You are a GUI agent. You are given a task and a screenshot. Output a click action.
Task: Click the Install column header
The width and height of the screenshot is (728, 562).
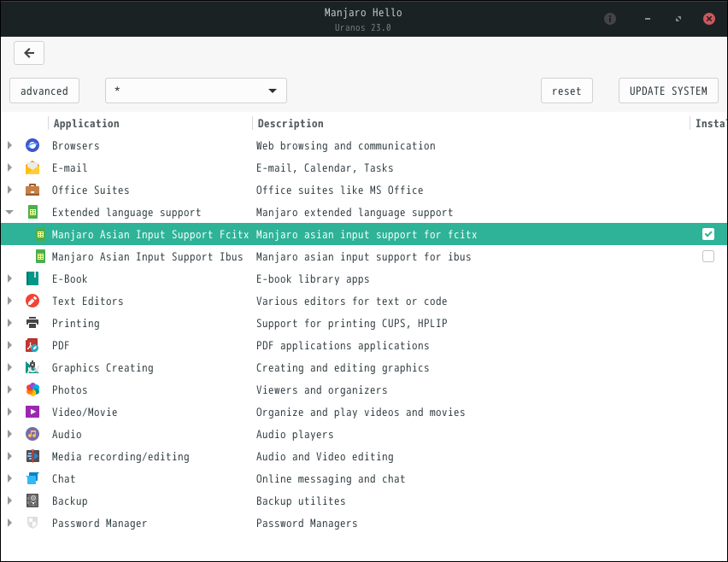(x=709, y=124)
